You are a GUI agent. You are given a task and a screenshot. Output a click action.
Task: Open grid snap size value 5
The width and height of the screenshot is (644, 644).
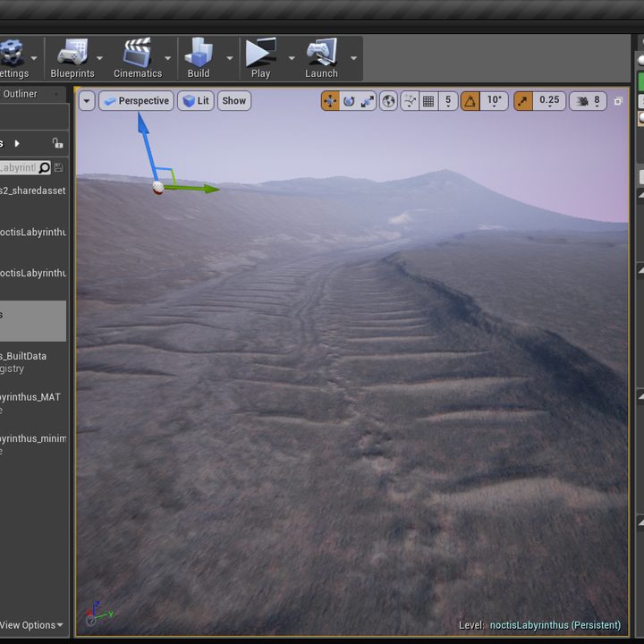click(448, 101)
